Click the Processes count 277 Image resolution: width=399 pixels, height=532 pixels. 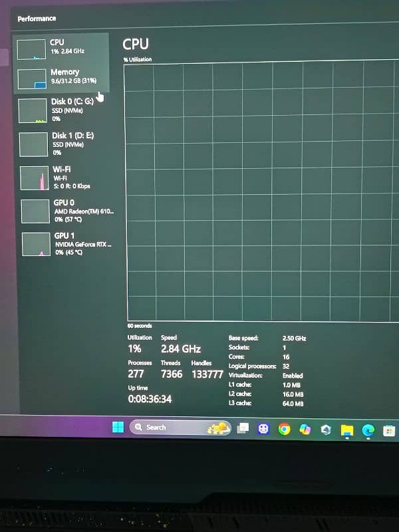click(x=136, y=374)
